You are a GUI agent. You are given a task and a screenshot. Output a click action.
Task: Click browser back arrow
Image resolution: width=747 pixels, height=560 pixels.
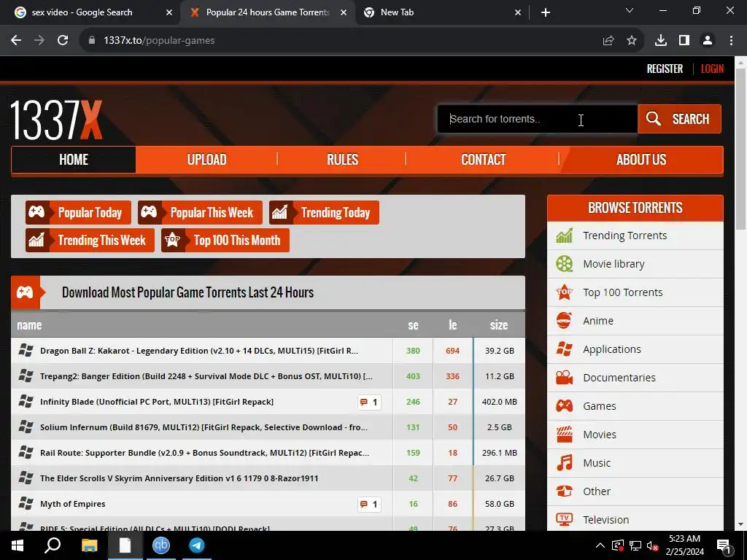(16, 41)
